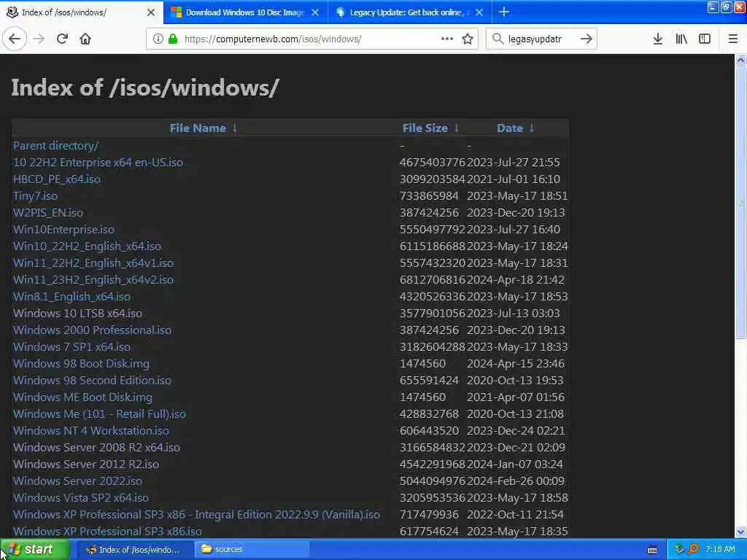Open the Windows XP Start menu
Viewport: 747px width, 560px height.
(x=34, y=550)
